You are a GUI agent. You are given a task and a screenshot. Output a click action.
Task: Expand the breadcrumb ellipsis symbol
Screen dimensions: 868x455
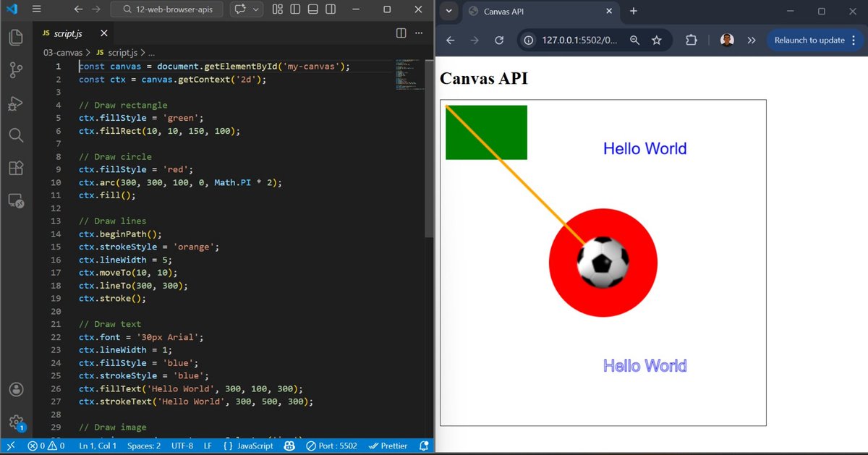tap(152, 53)
